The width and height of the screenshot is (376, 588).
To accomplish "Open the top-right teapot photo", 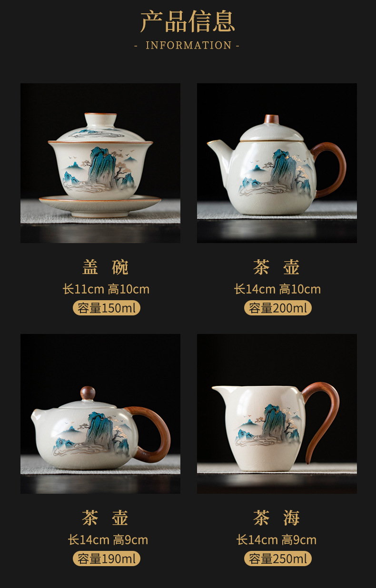I will tap(277, 163).
